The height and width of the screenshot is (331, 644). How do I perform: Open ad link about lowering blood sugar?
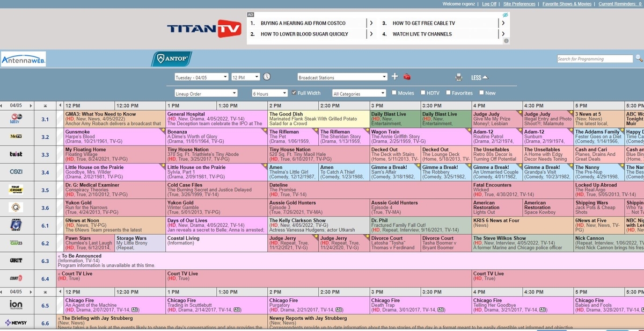tap(304, 34)
